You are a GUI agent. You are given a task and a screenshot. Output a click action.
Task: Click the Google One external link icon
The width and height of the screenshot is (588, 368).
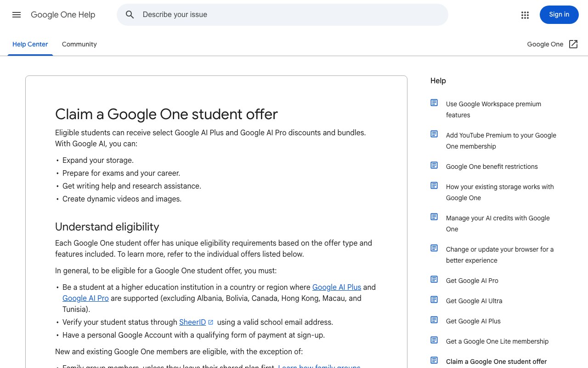pyautogui.click(x=573, y=44)
